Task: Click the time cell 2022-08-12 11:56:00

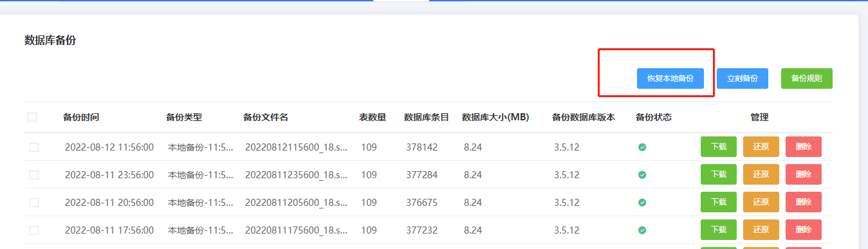Action: pos(109,147)
